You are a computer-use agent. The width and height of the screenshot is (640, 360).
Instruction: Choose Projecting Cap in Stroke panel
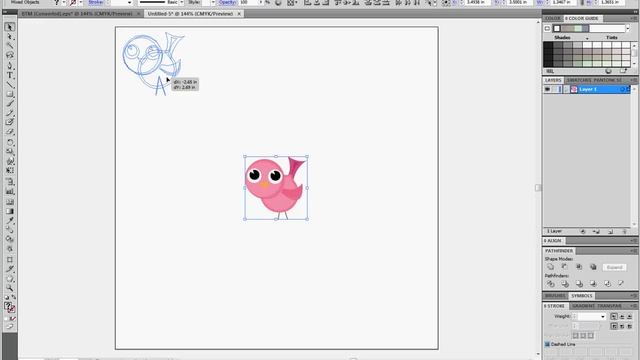pyautogui.click(x=629, y=316)
